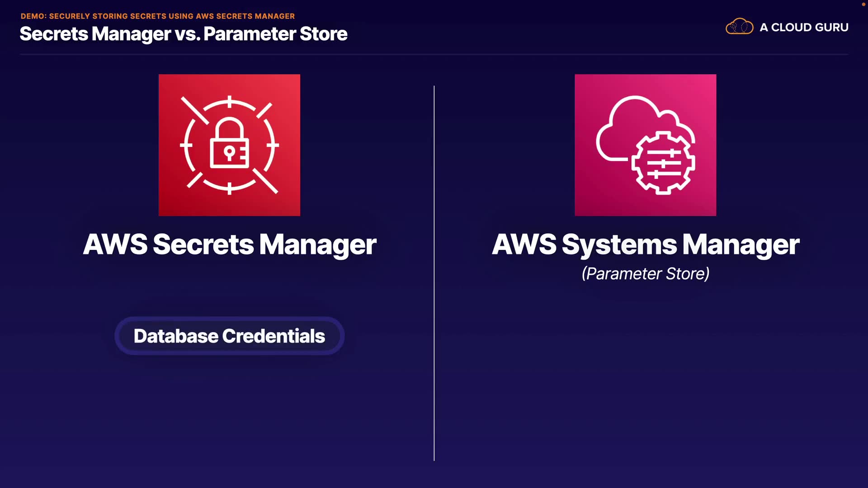Click the word 'vs.' in the slide title

187,34
